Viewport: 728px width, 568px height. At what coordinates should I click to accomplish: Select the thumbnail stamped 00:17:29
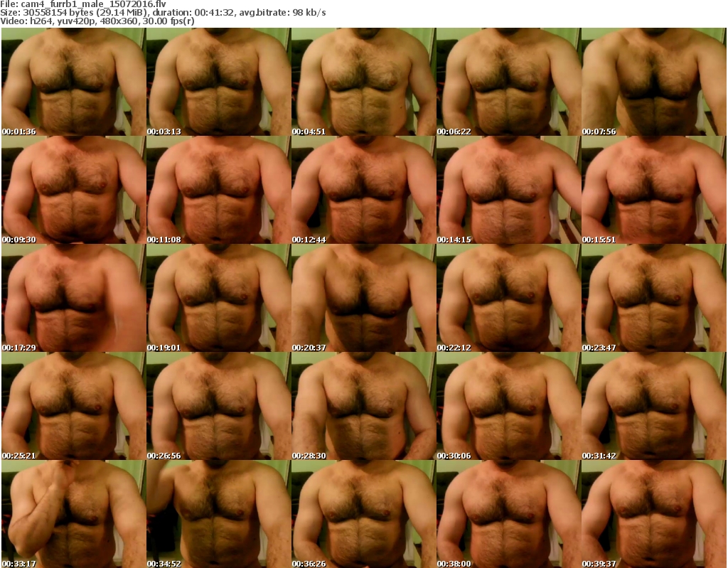pyautogui.click(x=73, y=298)
